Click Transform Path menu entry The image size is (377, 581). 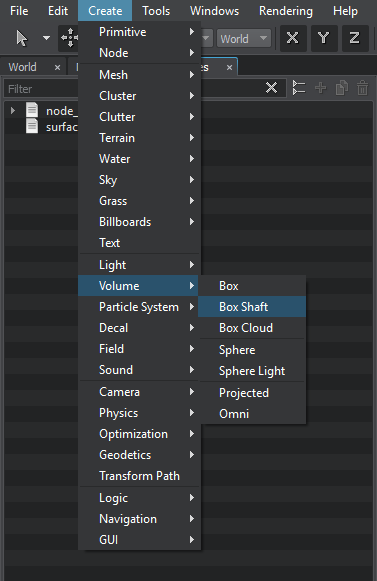pyautogui.click(x=139, y=476)
